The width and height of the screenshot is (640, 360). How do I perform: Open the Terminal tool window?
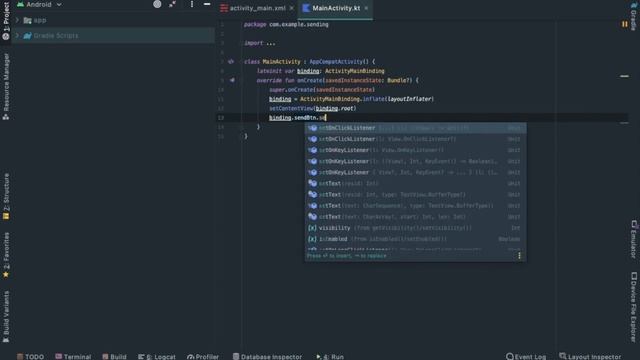(x=73, y=357)
